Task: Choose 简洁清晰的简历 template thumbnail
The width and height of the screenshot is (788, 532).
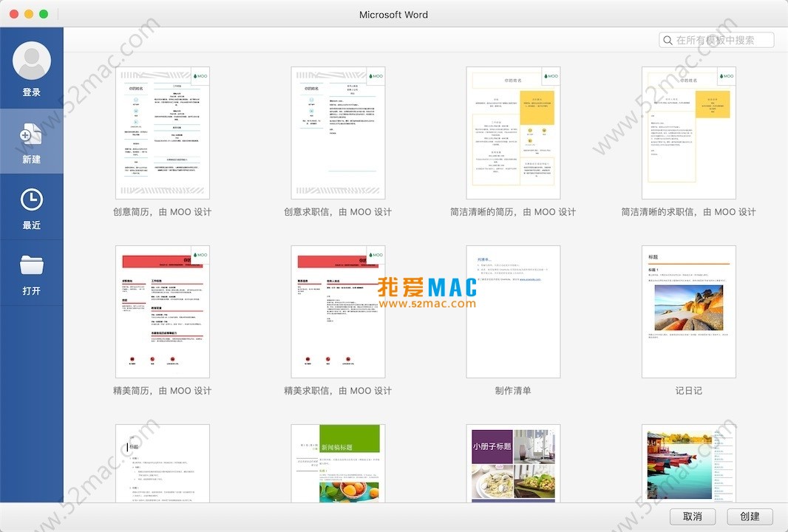Action: [x=513, y=133]
